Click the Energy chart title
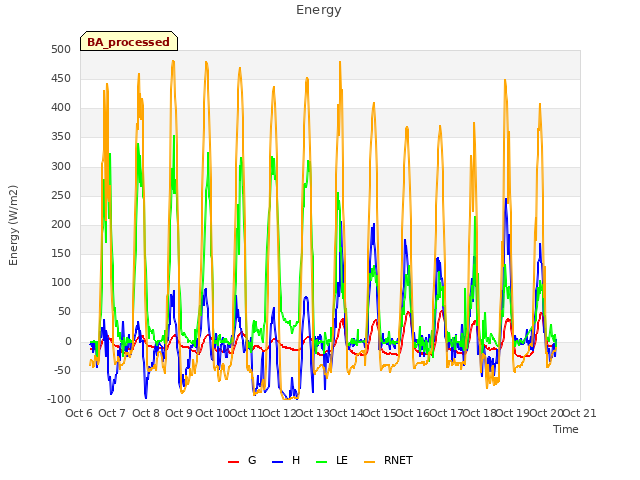Viewport: 640px width, 480px height. (x=319, y=10)
